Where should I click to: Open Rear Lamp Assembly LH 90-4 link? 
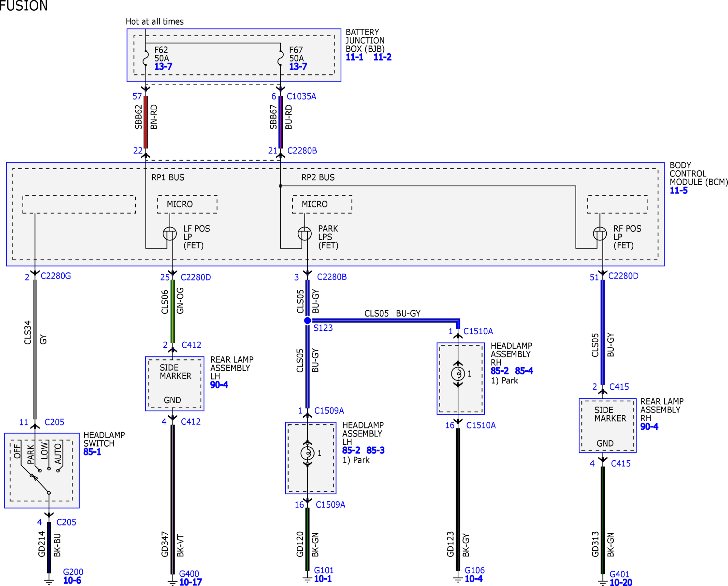219,385
